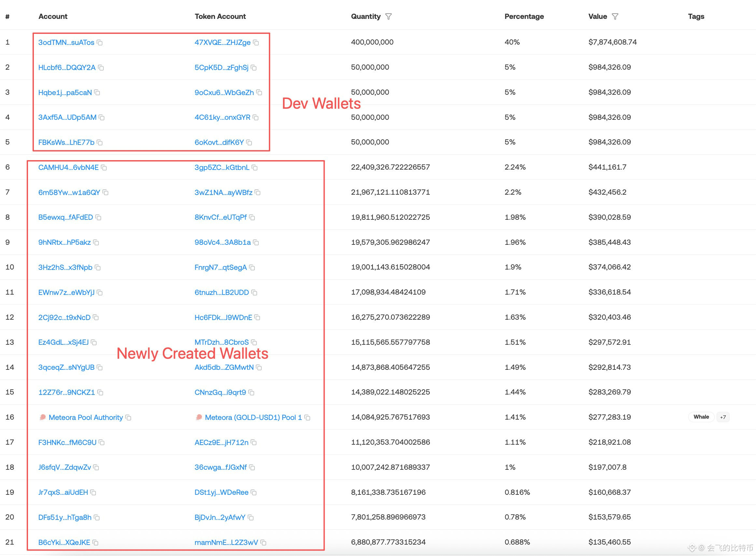
Task: Copy Meteora (GOLD-USD1) Pool 1 address
Action: [307, 417]
